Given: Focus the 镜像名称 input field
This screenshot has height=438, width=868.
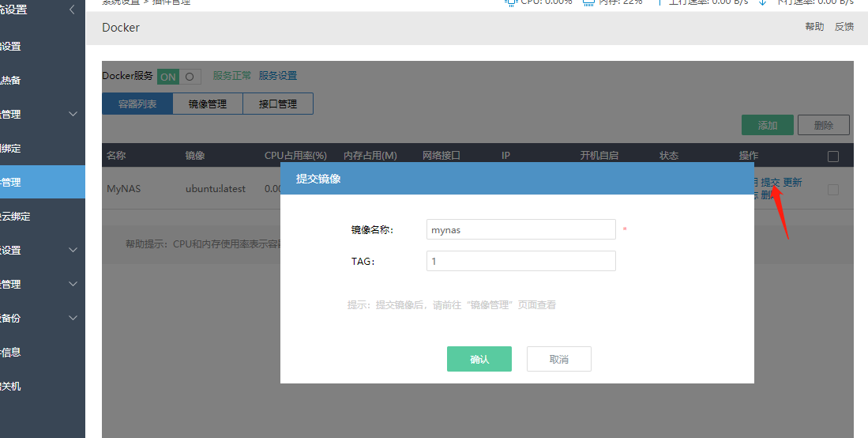Looking at the screenshot, I should 520,229.
